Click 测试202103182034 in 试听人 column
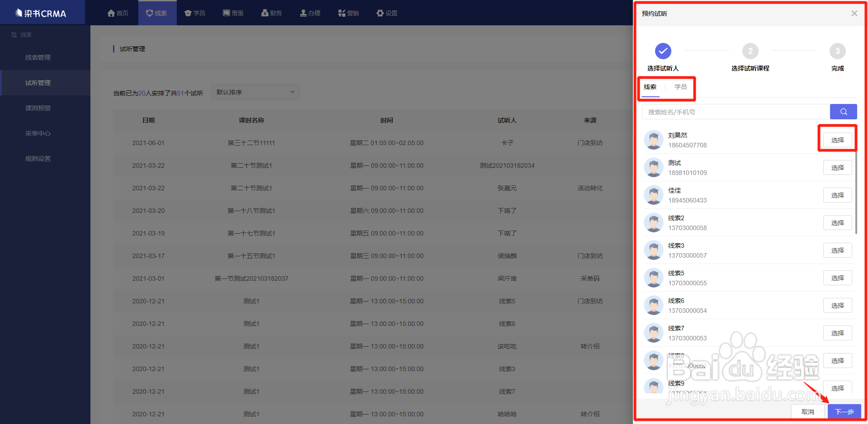This screenshot has height=424, width=868. point(507,165)
